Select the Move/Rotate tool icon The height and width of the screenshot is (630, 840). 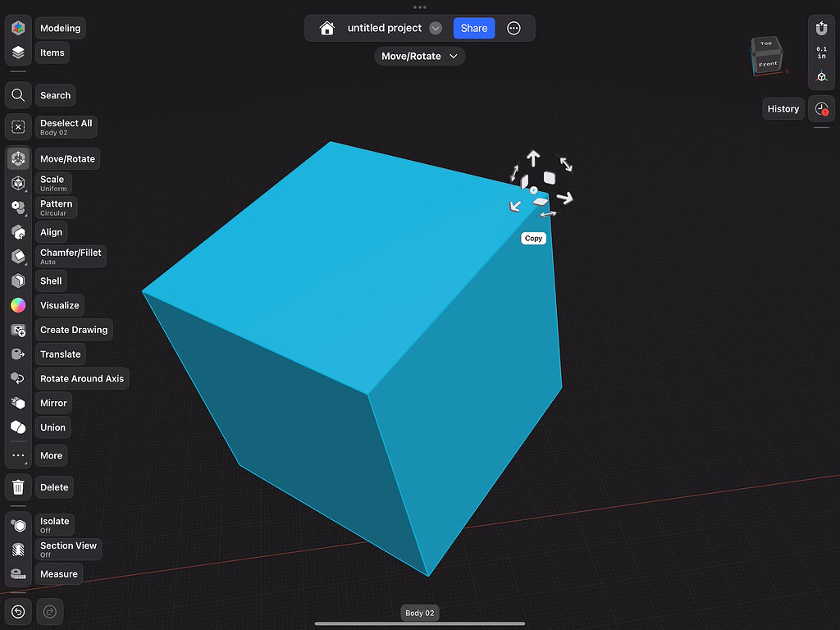pyautogui.click(x=17, y=158)
